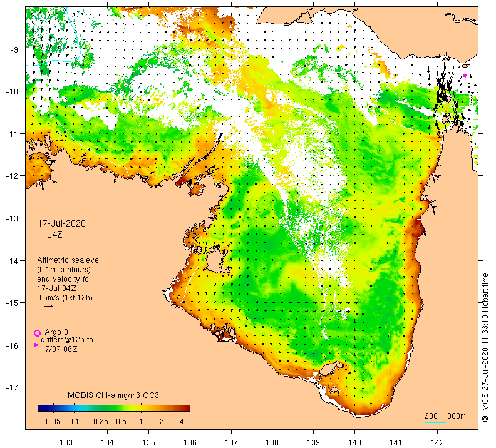496x448 pixels.
Task: Click the 'Argo 0' legend label
Action: [x=56, y=332]
